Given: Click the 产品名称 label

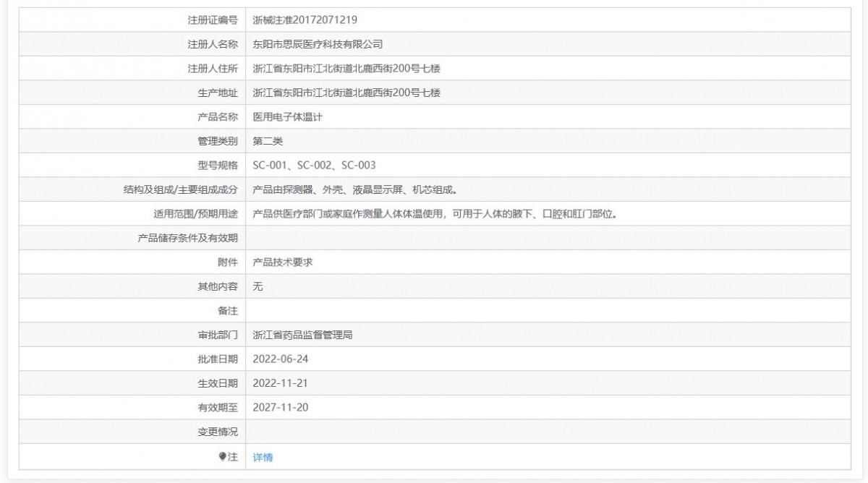Looking at the screenshot, I should 218,117.
